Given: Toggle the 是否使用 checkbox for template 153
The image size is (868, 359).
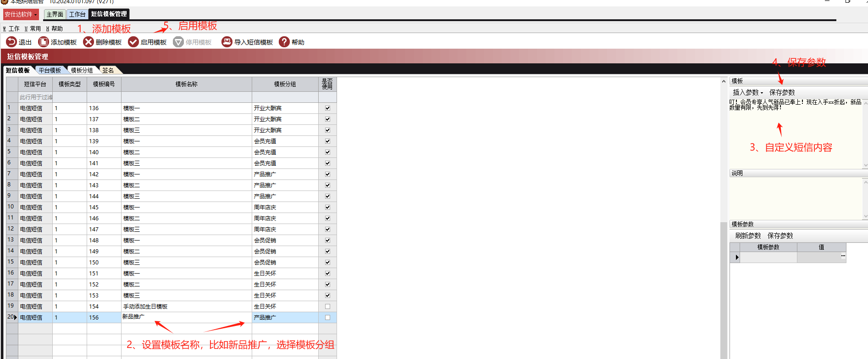Looking at the screenshot, I should pyautogui.click(x=327, y=295).
